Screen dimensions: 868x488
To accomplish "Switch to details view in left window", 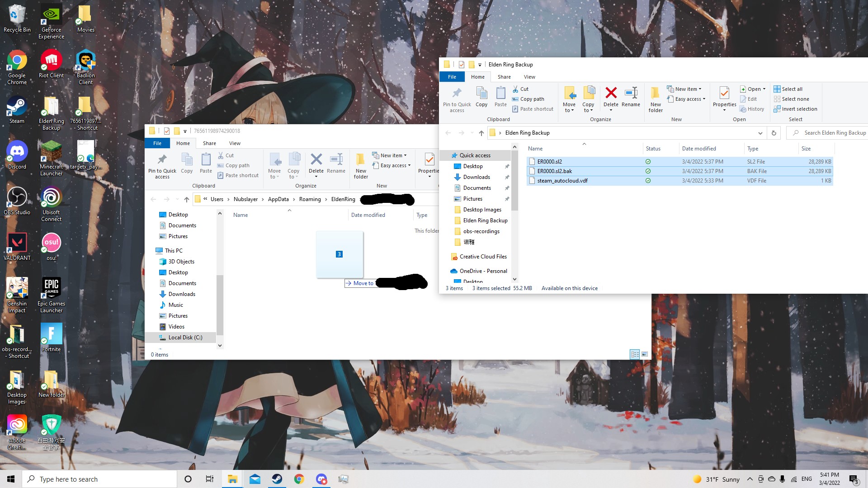I will point(635,354).
